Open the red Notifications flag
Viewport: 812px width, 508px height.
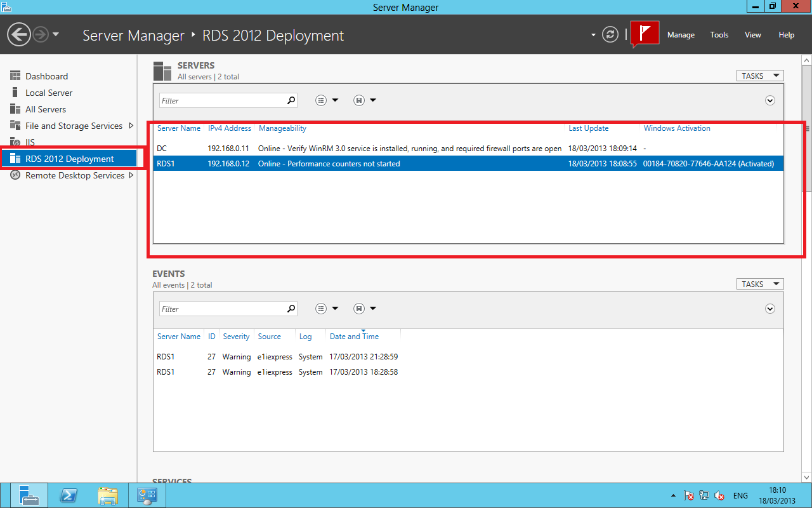coord(645,34)
